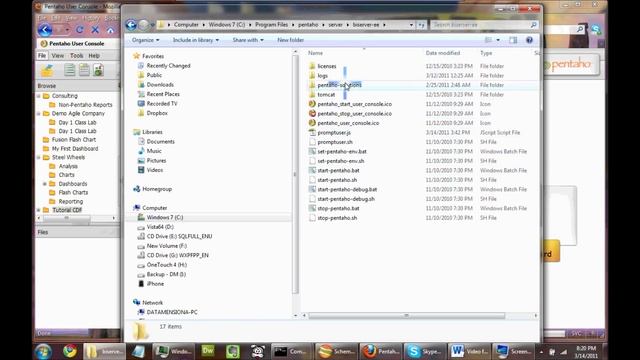Switch to Dreamweaver in the taskbar
640x360 pixels.
click(x=208, y=351)
